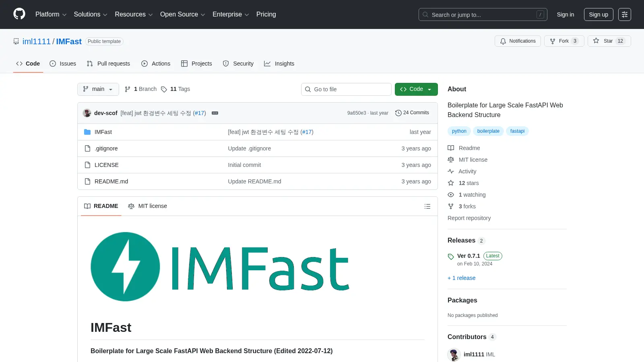Open the 'Initial commit' message link

pos(244,165)
